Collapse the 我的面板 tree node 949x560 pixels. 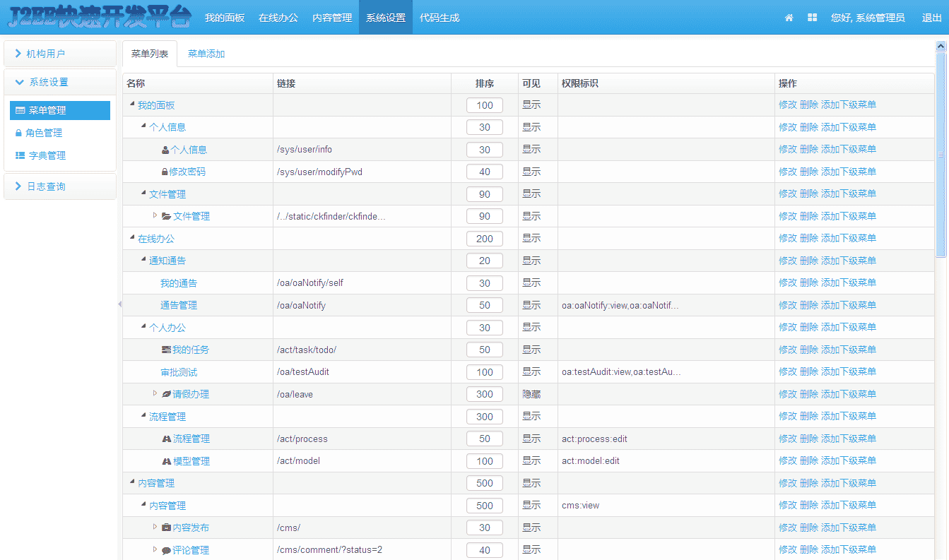coord(132,105)
